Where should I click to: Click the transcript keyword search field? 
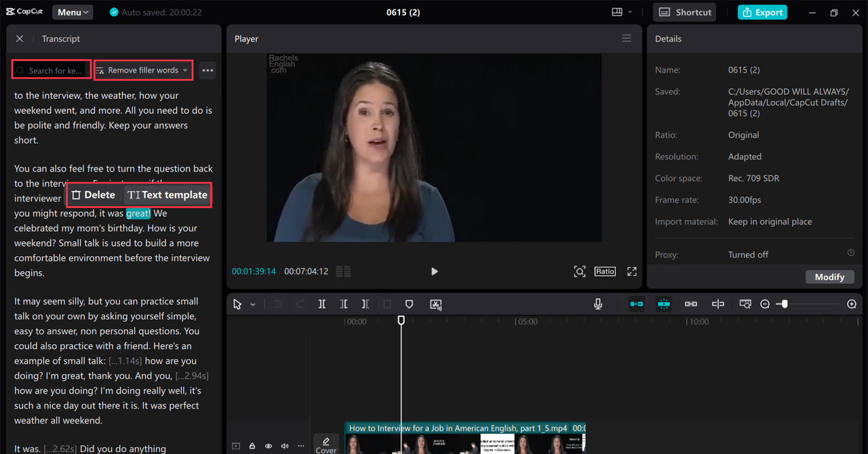pyautogui.click(x=52, y=70)
